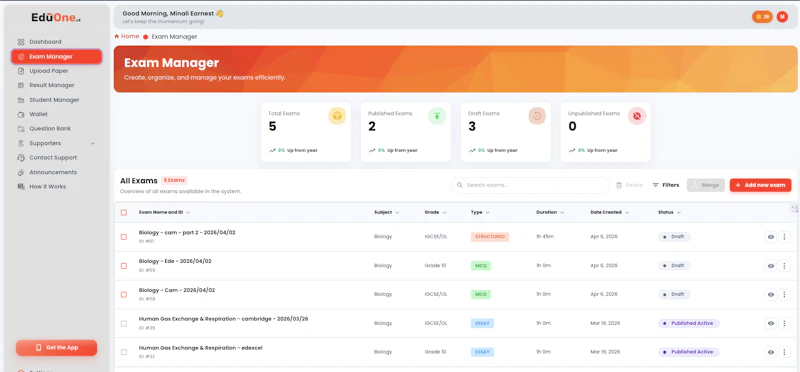
Task: Click the Announcements megaphone icon
Action: [21, 172]
